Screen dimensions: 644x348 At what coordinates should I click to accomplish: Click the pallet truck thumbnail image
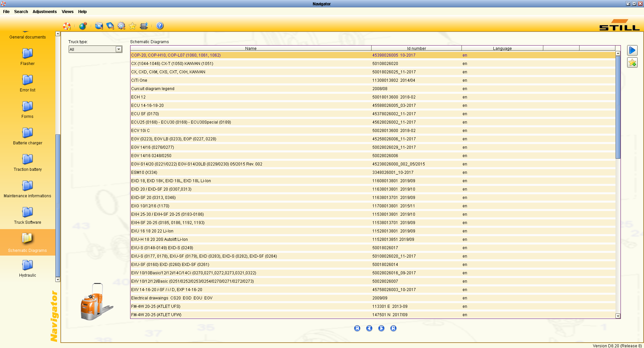pyautogui.click(x=97, y=302)
